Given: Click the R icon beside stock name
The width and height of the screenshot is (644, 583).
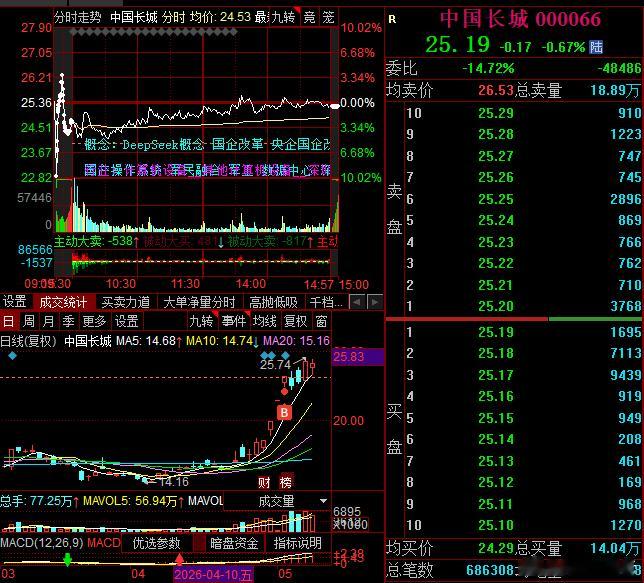Looking at the screenshot, I should point(392,19).
